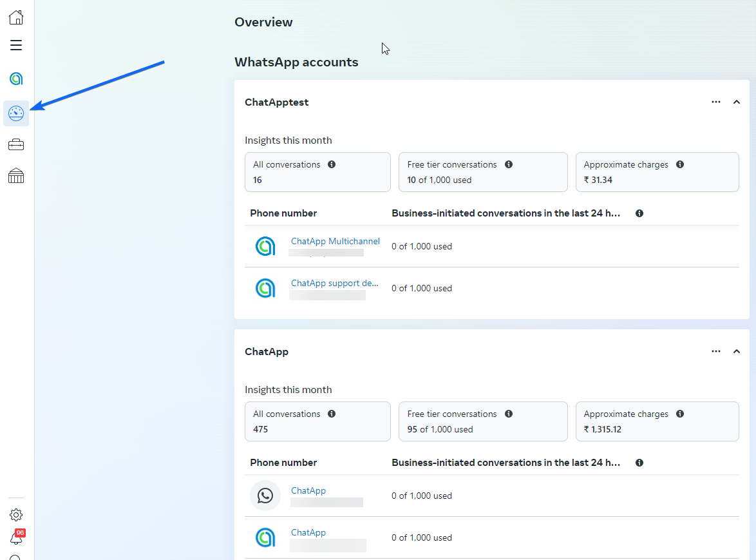Select the Overview gauge icon in sidebar
The image size is (756, 560).
[x=16, y=114]
